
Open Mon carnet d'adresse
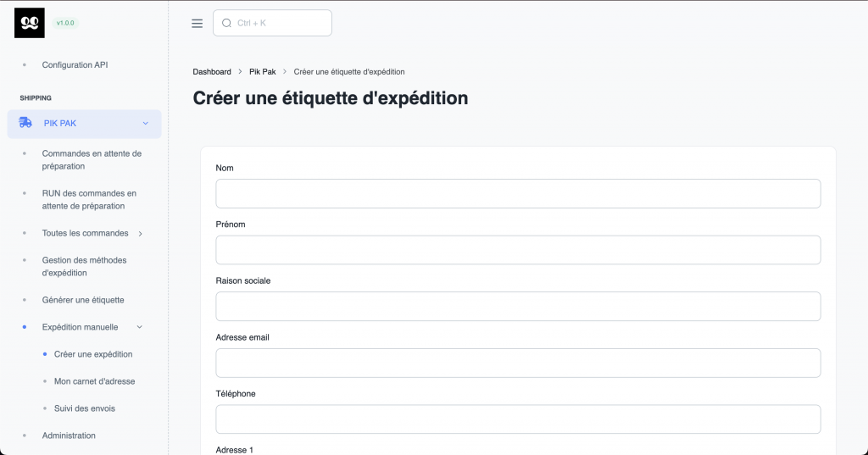click(94, 381)
